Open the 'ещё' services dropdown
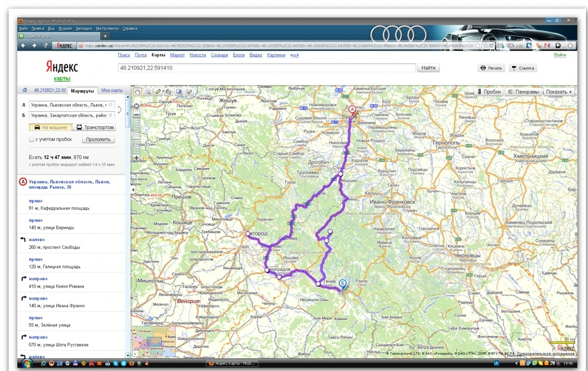 pyautogui.click(x=295, y=55)
